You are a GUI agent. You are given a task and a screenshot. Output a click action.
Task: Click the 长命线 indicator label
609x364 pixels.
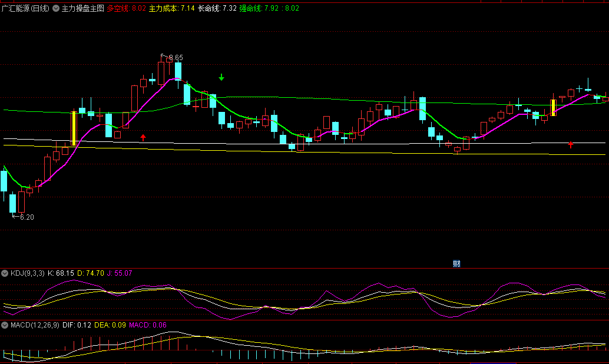coord(208,9)
